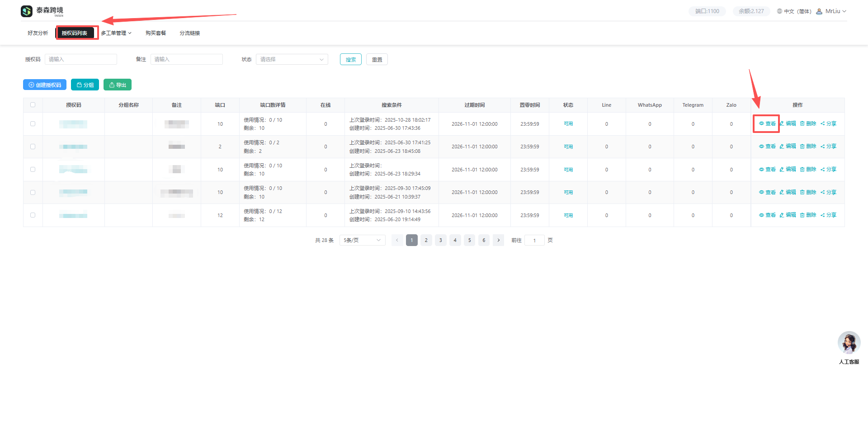Click 删除 trash icon in first row
The width and height of the screenshot is (868, 431).
click(802, 123)
